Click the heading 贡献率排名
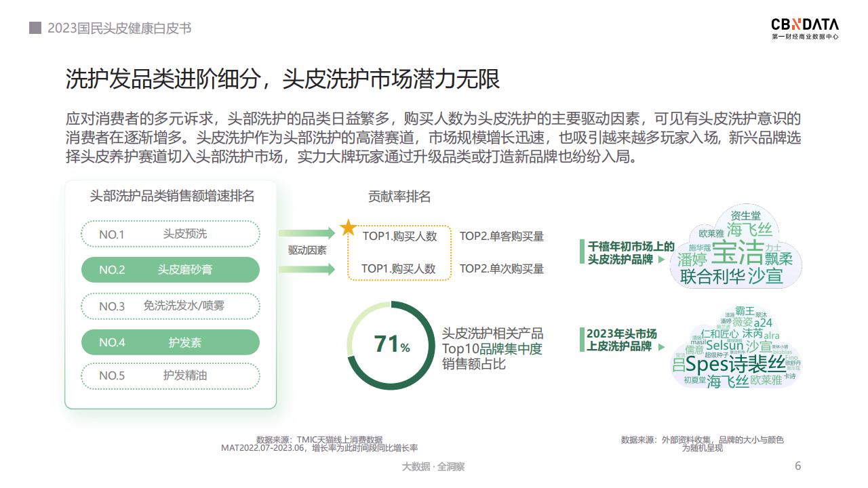The height and width of the screenshot is (488, 868). point(399,197)
